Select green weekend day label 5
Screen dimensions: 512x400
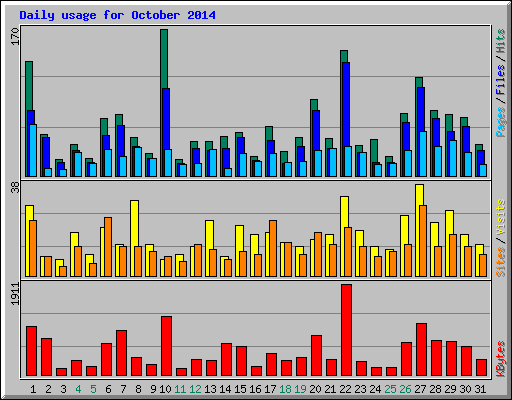pos(93,389)
